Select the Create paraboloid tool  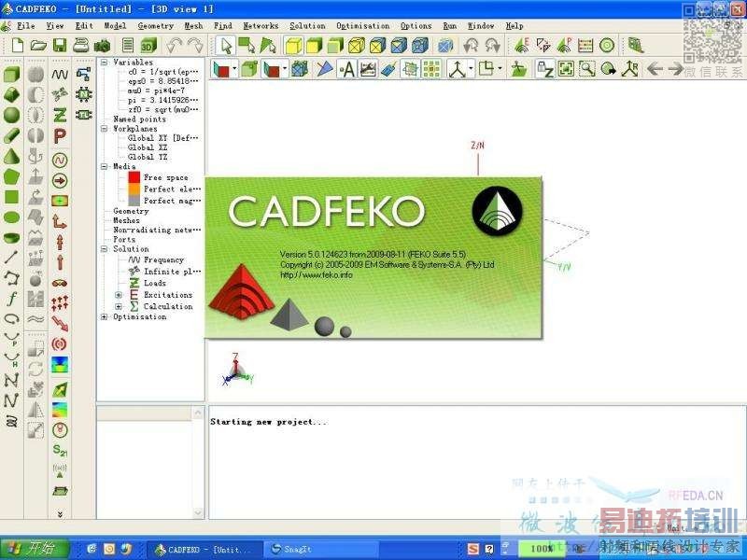[11, 237]
